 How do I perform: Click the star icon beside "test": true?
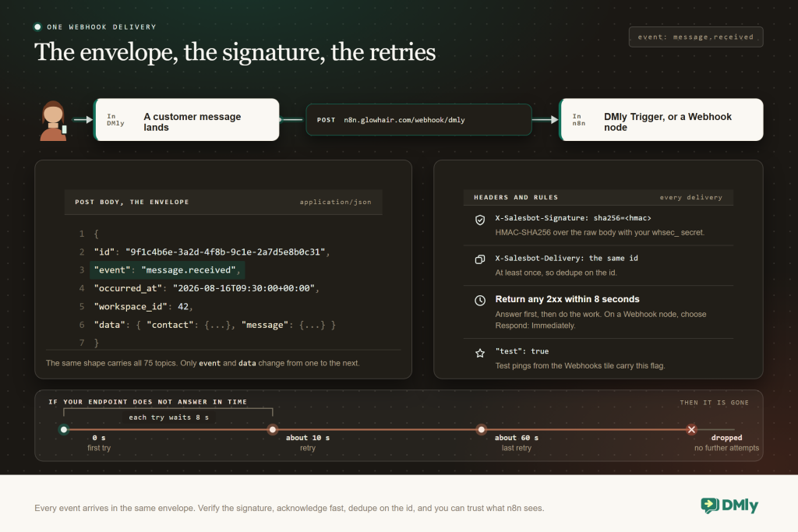click(x=480, y=353)
